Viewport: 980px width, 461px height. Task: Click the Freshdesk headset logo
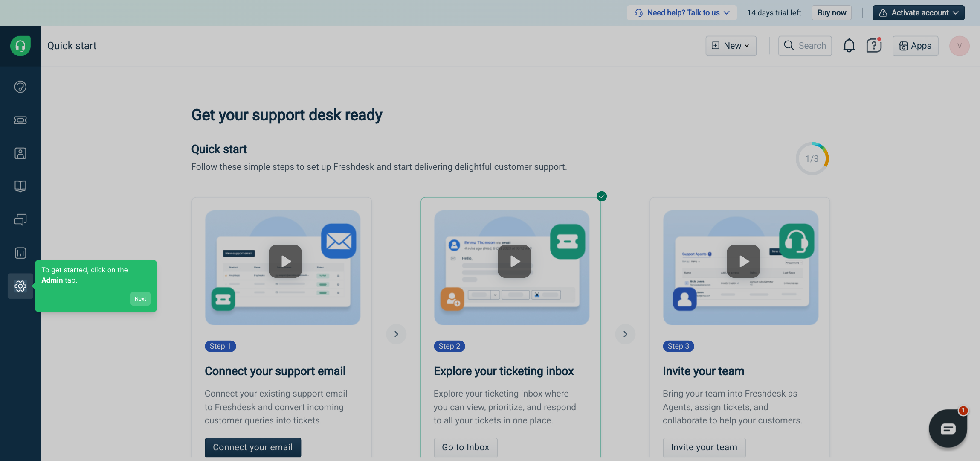(20, 46)
